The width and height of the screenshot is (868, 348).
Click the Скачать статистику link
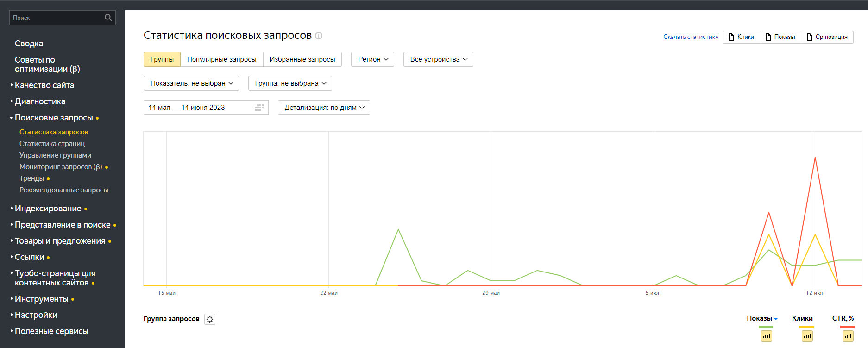691,37
